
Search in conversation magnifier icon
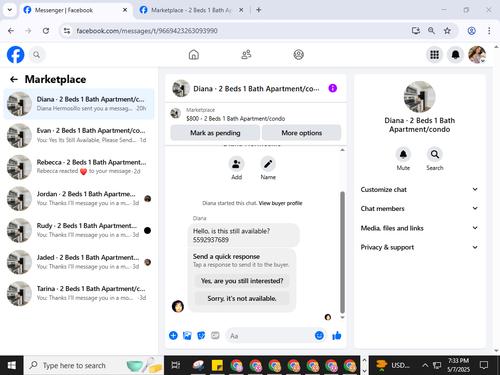(435, 154)
